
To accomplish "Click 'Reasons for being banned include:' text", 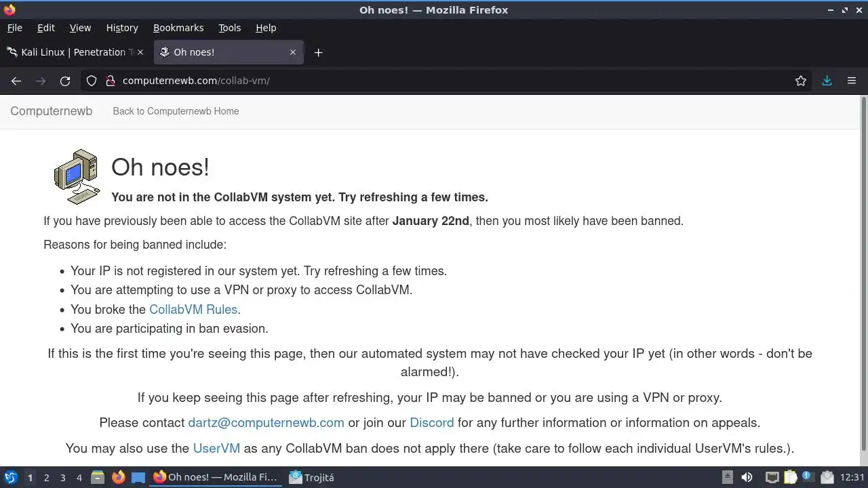I will tap(135, 244).
